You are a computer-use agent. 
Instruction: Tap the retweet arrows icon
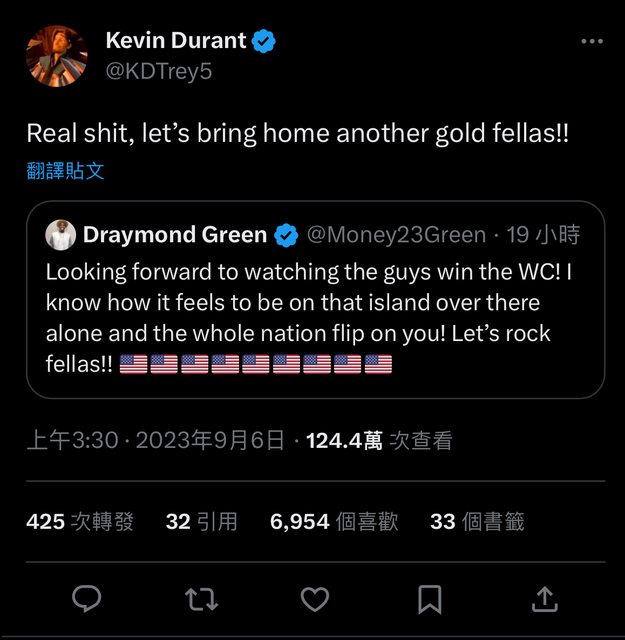[x=201, y=599]
